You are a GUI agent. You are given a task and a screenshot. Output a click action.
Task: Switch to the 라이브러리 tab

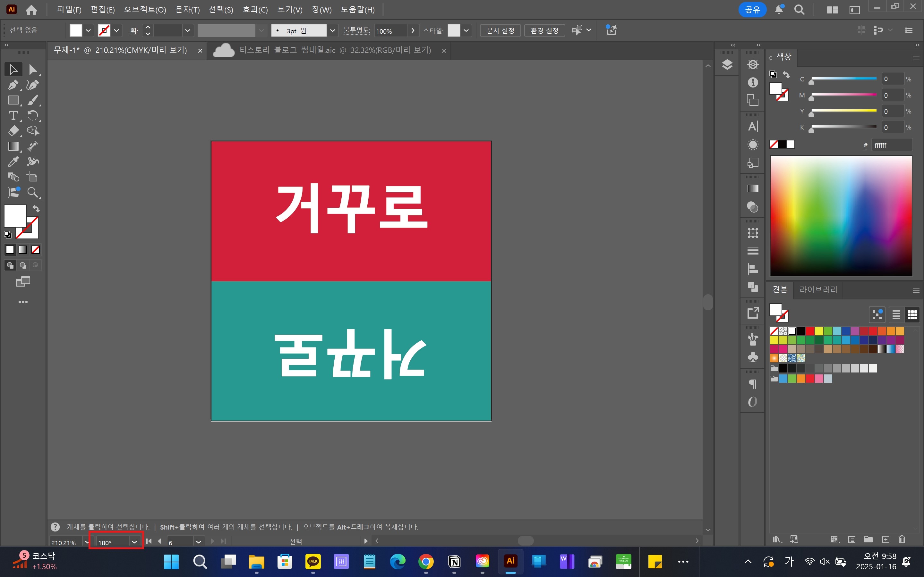click(x=818, y=290)
